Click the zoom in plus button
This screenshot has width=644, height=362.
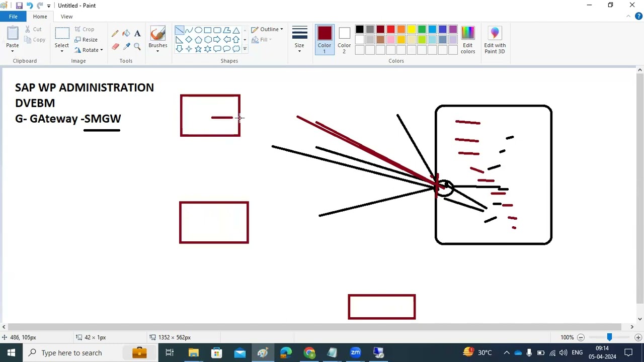(638, 337)
